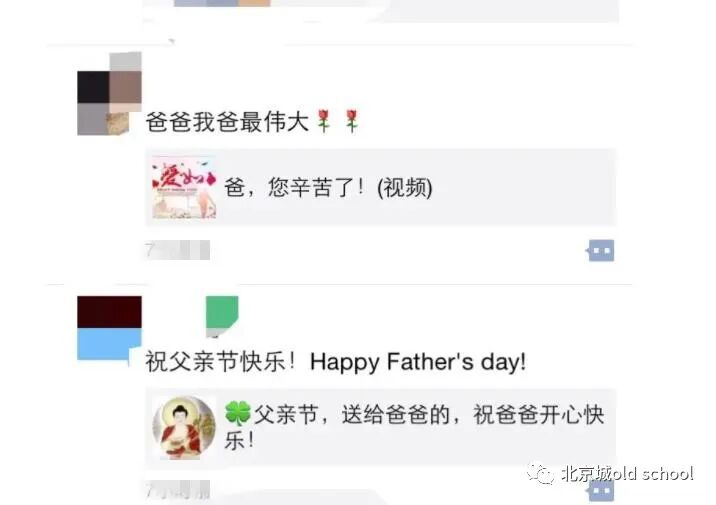Tap the four-leaf clover emoji
Viewport: 716px width, 505px height.
(x=237, y=413)
